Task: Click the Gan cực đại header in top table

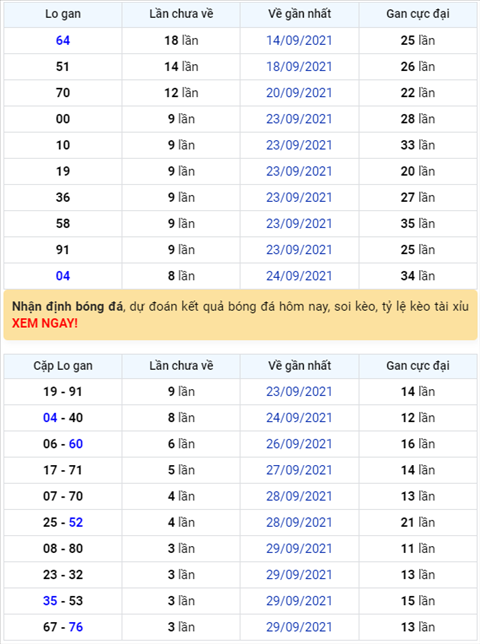Action: 418,14
